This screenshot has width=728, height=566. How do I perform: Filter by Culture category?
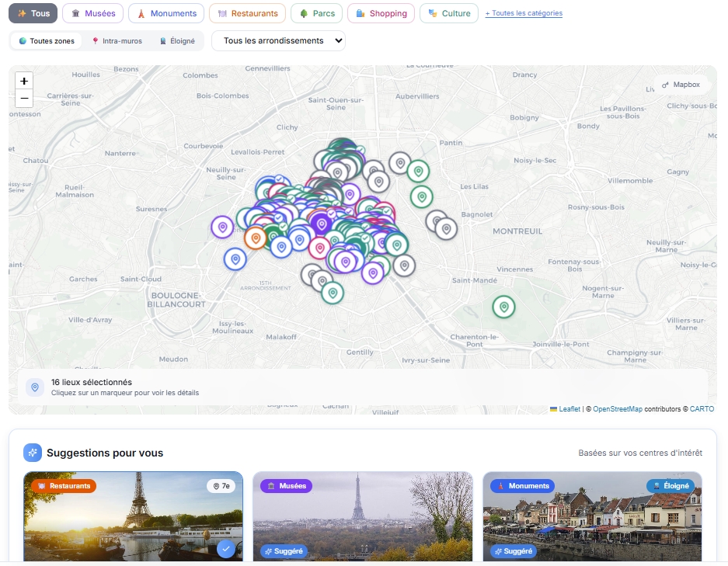449,13
